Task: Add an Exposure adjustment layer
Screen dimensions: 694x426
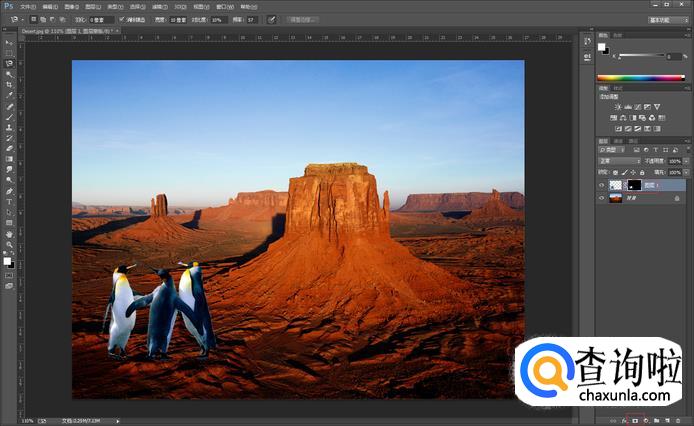Action: (x=648, y=107)
